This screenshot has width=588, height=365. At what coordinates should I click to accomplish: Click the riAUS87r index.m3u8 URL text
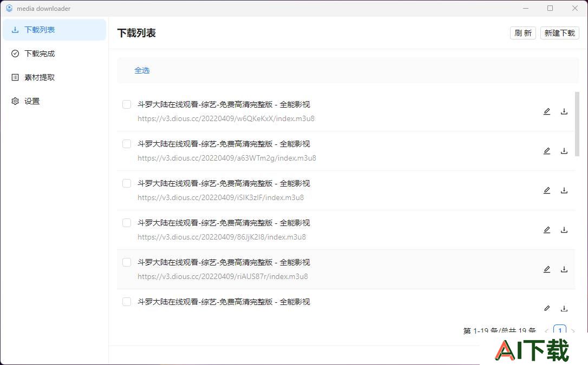[223, 277]
